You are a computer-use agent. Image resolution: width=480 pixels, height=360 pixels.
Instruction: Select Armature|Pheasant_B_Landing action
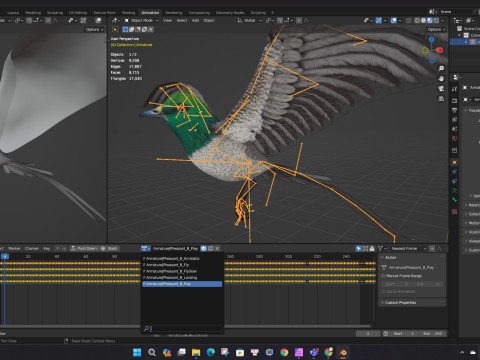182,277
